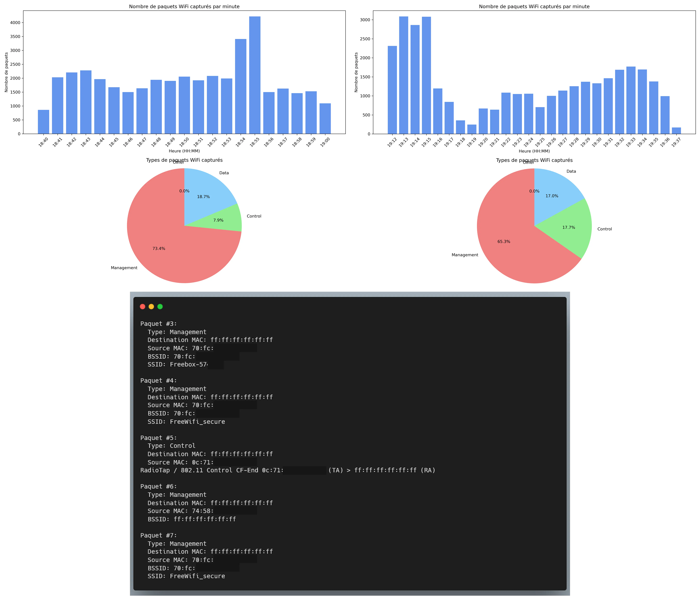Select the 18:55 bar in the bar chart
Screen dimensions: 700x597
[x=255, y=75]
